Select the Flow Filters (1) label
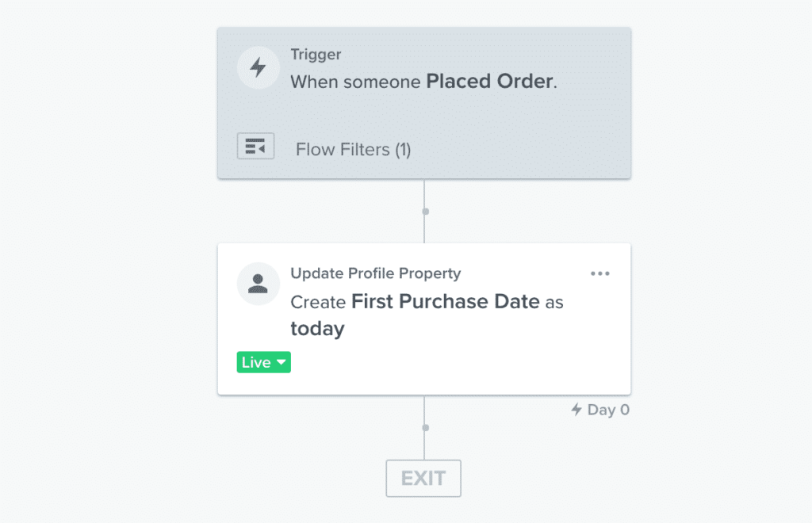The image size is (812, 523). [x=353, y=150]
